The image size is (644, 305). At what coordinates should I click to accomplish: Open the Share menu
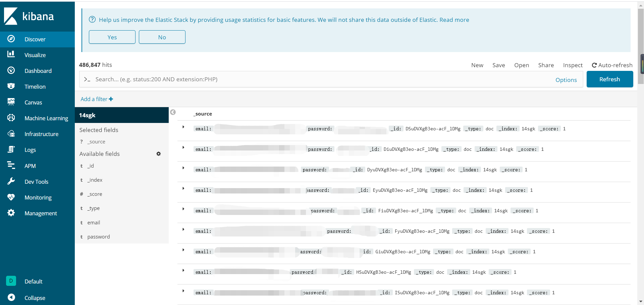(x=546, y=65)
